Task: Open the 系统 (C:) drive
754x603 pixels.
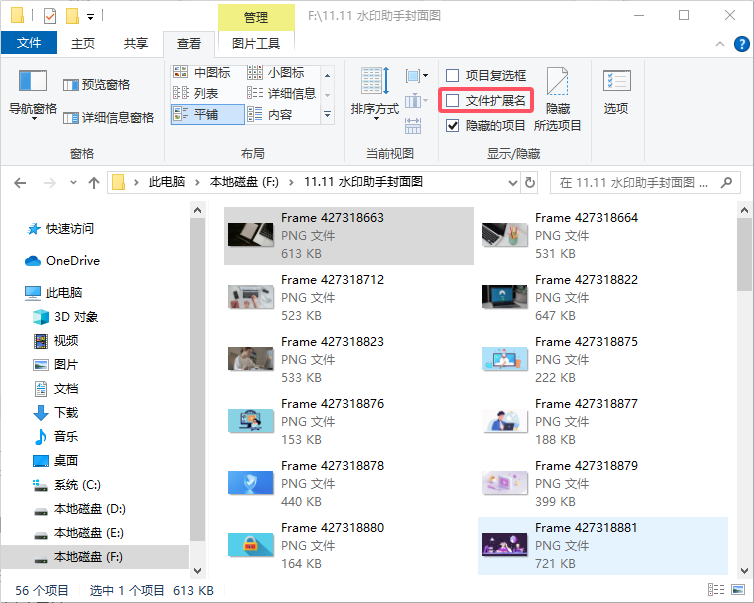Action: (67, 485)
